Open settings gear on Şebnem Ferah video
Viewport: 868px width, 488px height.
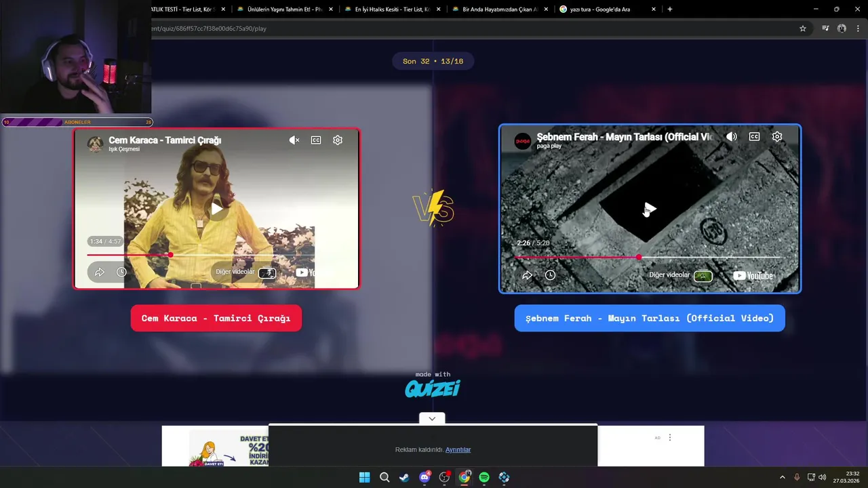tap(777, 137)
